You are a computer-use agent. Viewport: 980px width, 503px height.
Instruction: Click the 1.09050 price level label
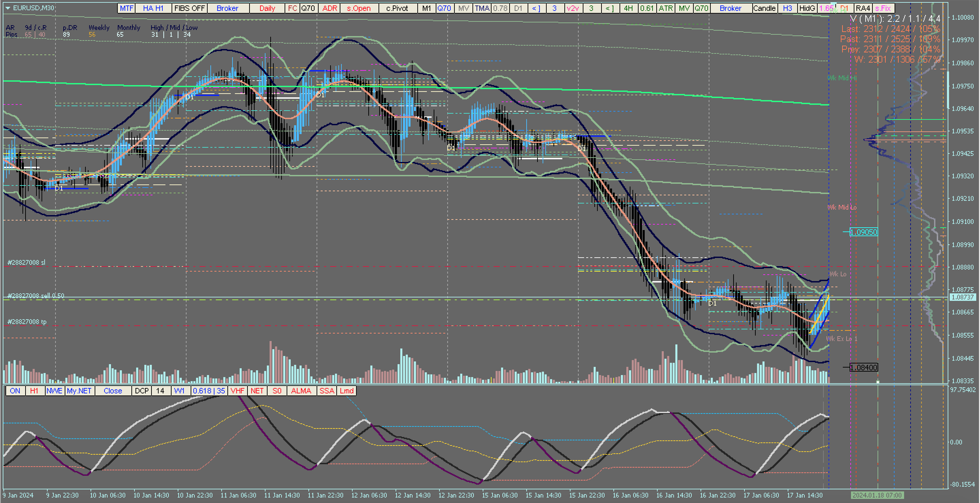(863, 232)
